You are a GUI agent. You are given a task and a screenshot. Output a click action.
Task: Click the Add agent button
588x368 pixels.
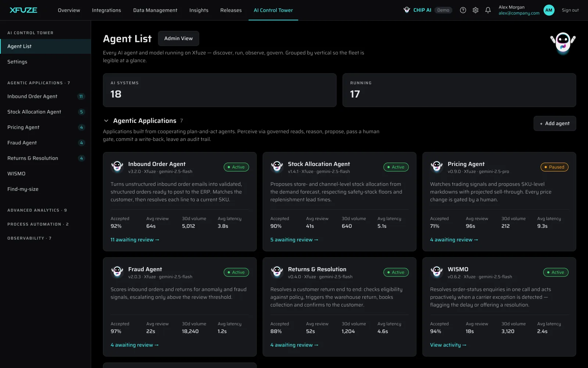[x=555, y=123]
